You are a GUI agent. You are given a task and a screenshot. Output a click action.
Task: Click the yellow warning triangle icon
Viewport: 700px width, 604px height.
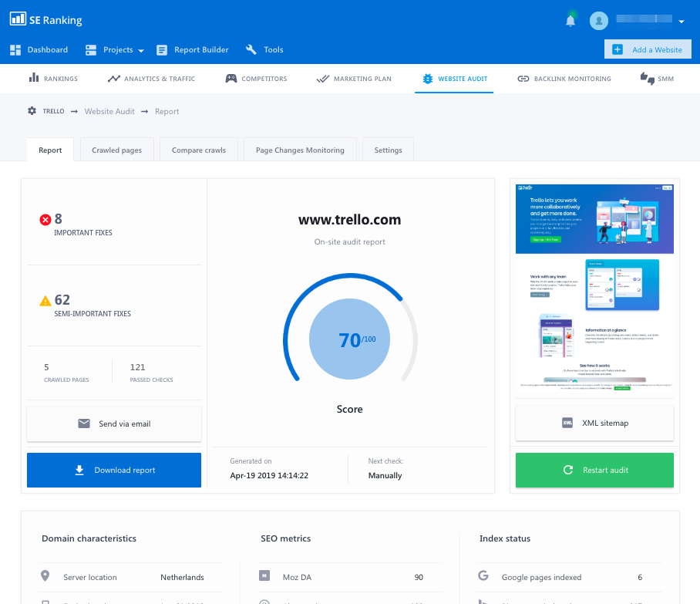(45, 301)
